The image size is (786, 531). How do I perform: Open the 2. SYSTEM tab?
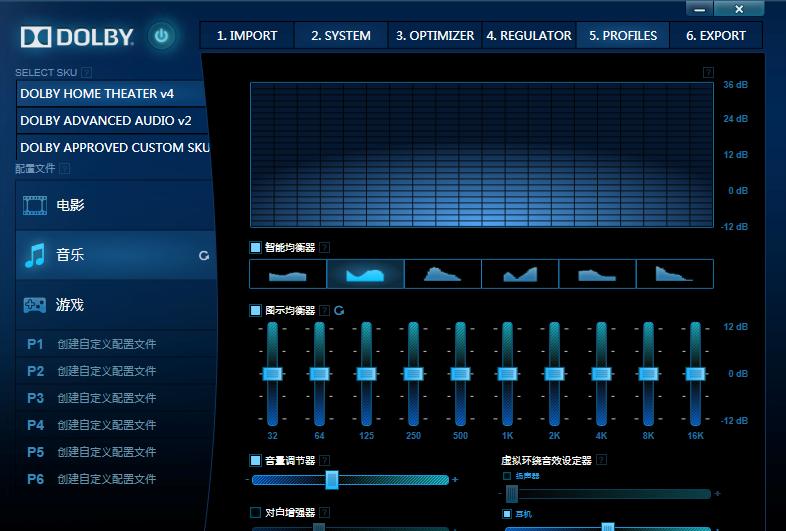[x=341, y=36]
